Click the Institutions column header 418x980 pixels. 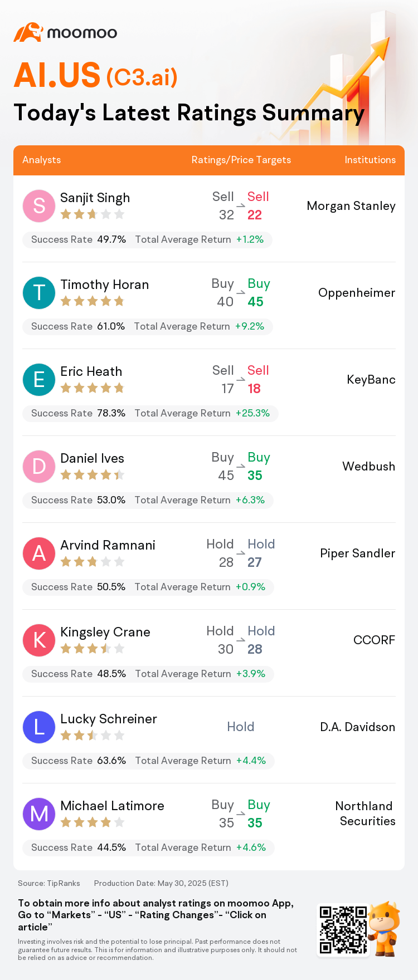(370, 160)
